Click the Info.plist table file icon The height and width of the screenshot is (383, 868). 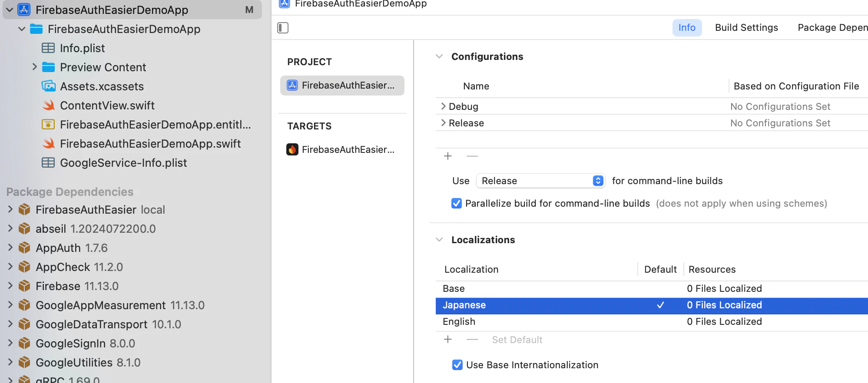tap(48, 48)
